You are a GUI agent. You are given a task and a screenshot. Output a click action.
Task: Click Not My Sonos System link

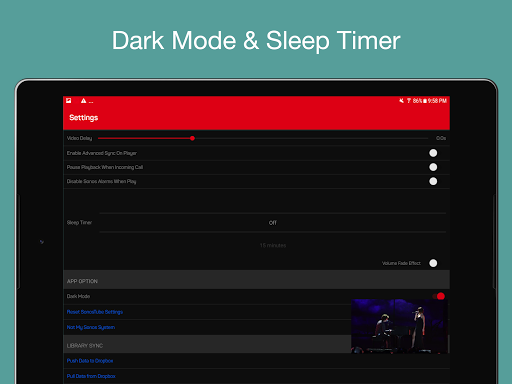click(91, 327)
